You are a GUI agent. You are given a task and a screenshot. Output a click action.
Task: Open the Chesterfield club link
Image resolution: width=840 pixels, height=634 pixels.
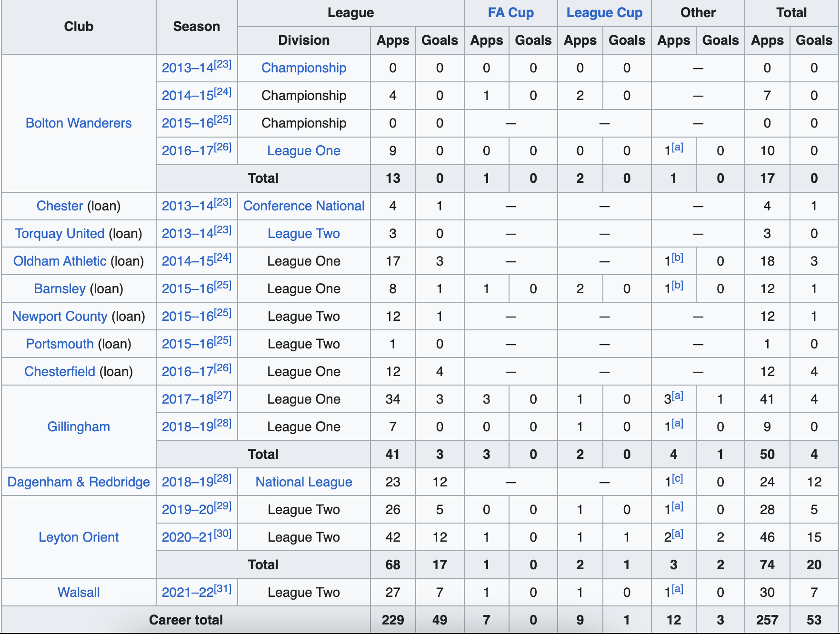[60, 371]
